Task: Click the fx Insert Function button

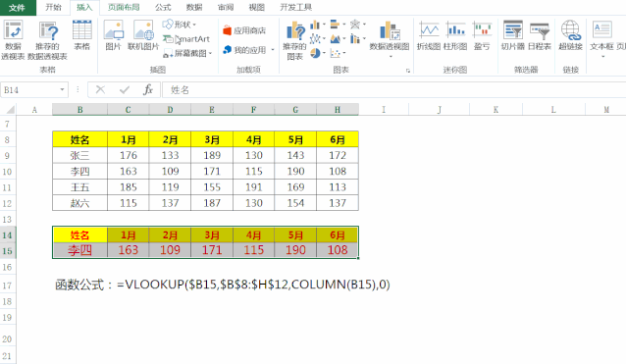Action: (x=148, y=90)
